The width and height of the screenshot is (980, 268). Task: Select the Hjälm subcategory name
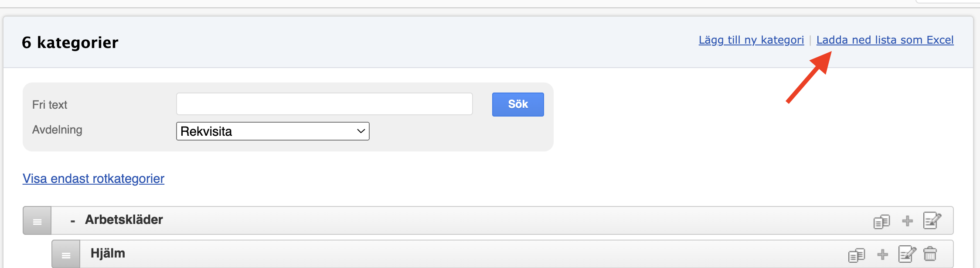[x=108, y=253]
